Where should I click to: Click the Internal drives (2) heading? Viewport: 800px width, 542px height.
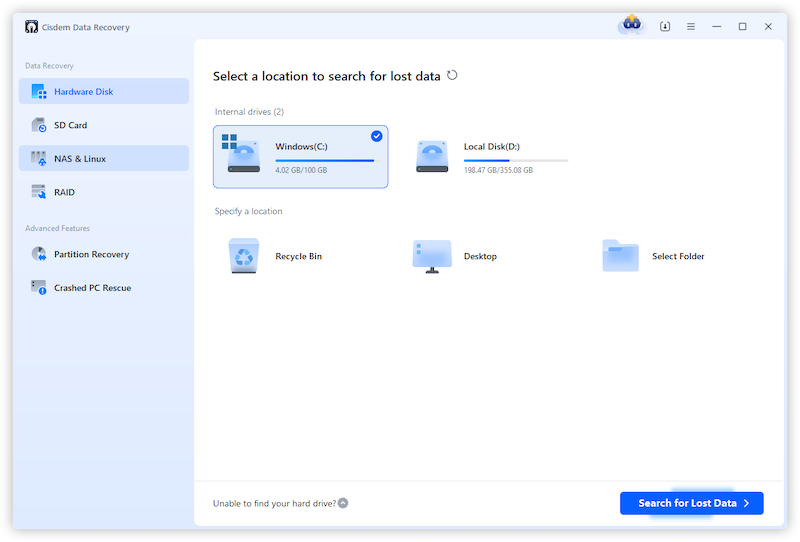tap(249, 112)
